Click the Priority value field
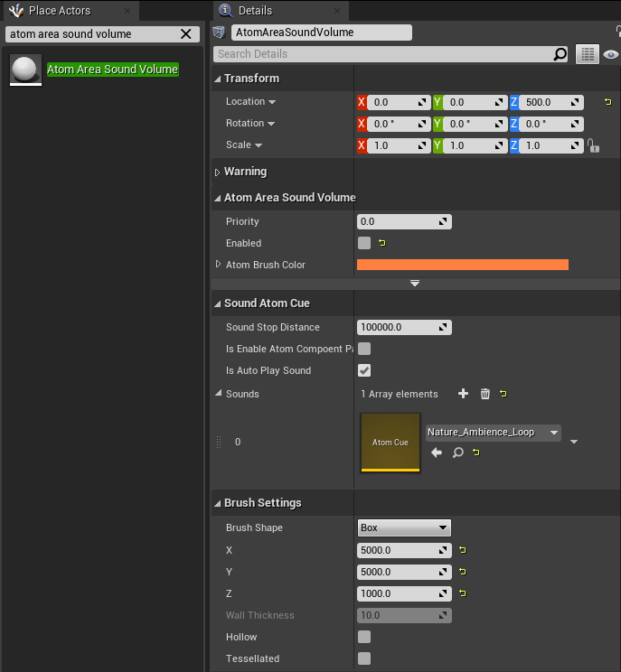This screenshot has width=621, height=672. point(404,222)
